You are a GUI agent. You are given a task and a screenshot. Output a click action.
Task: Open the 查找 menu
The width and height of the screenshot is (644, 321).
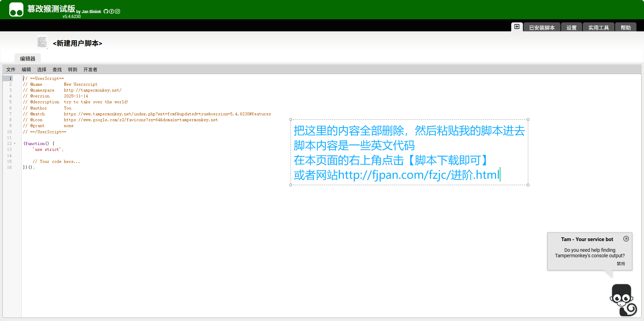click(57, 69)
